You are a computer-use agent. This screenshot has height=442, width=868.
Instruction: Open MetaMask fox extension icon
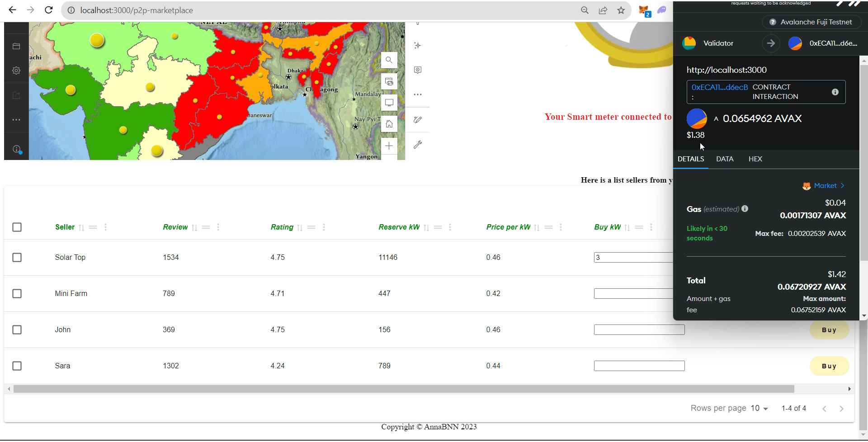[x=644, y=11]
